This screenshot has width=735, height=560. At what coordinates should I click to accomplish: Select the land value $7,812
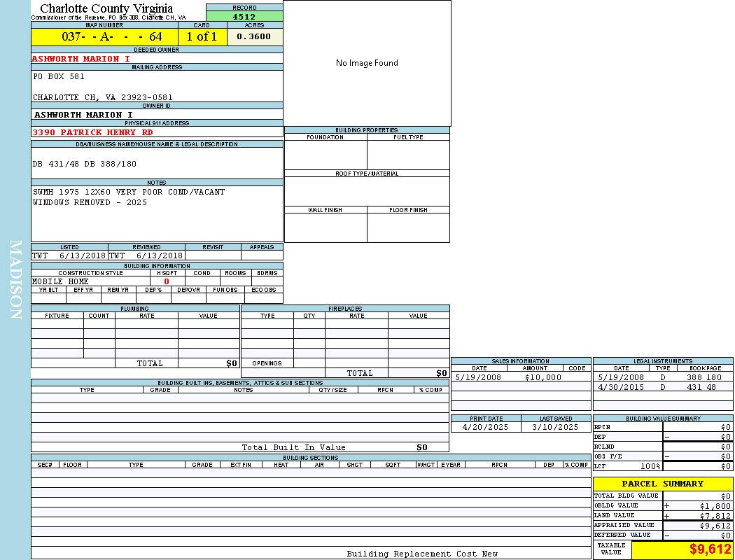click(x=715, y=516)
